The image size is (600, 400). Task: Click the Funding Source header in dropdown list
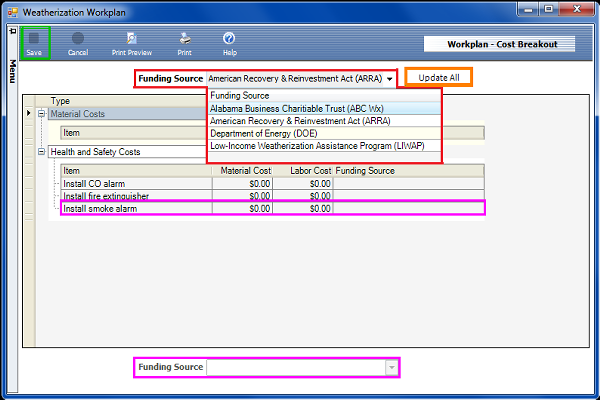tap(324, 96)
